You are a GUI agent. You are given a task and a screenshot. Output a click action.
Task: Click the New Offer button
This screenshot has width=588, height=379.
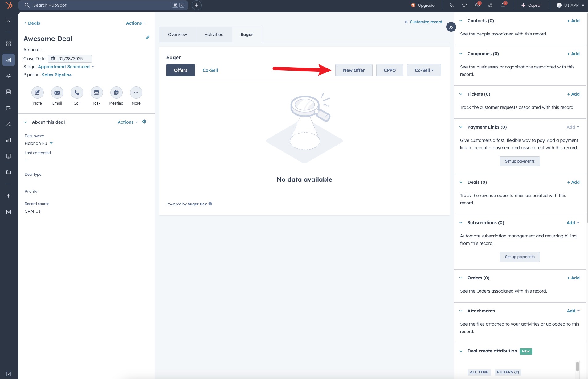(353, 70)
